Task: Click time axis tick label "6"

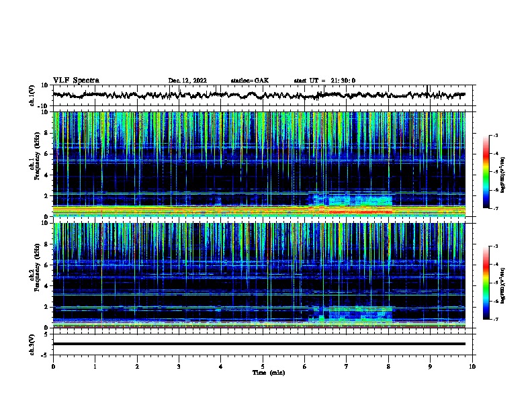Action: (304, 367)
